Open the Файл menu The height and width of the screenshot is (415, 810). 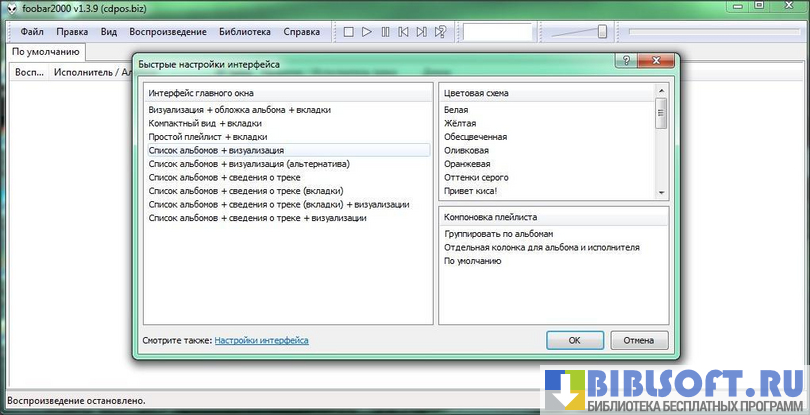(32, 32)
